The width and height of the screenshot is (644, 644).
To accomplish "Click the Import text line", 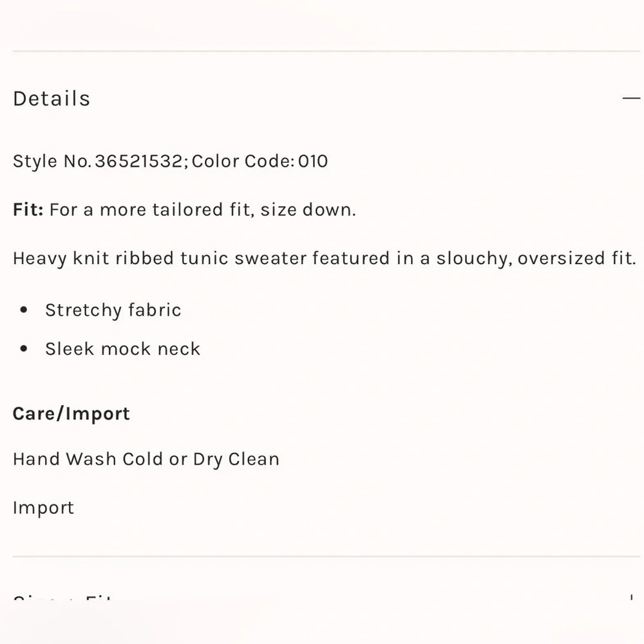I will (x=43, y=507).
